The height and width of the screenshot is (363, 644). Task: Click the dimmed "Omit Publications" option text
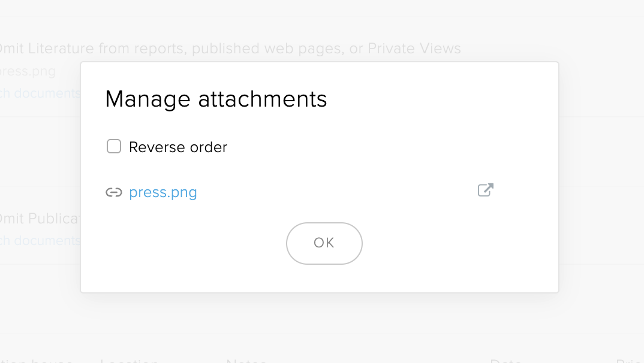point(40,219)
